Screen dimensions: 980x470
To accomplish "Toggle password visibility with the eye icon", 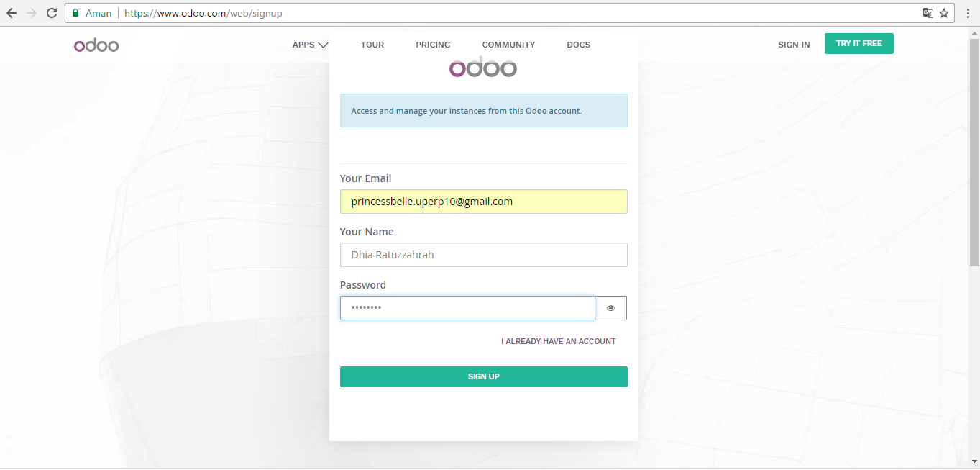I will (x=610, y=308).
